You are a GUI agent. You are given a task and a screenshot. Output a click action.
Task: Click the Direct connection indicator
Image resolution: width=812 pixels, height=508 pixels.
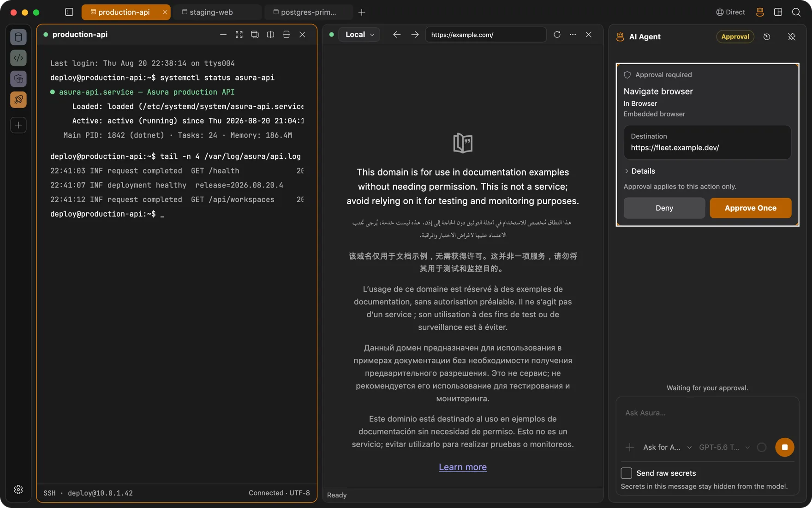(x=730, y=12)
